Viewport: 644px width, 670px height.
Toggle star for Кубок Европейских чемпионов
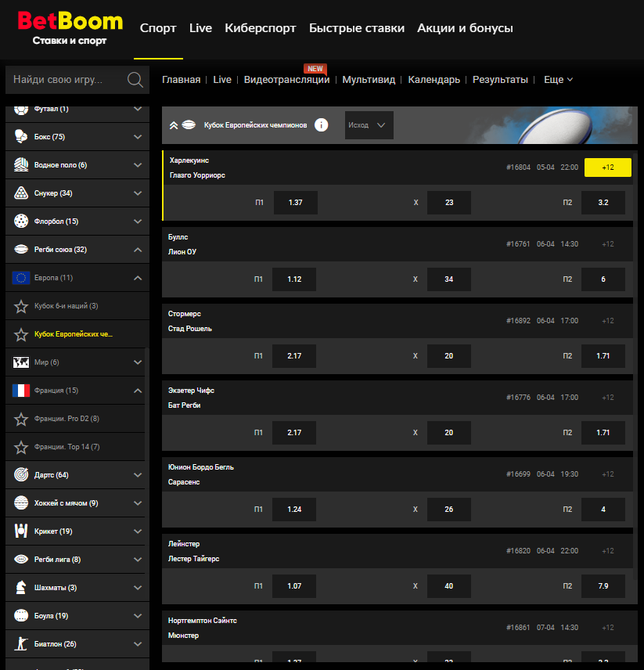[x=21, y=334]
